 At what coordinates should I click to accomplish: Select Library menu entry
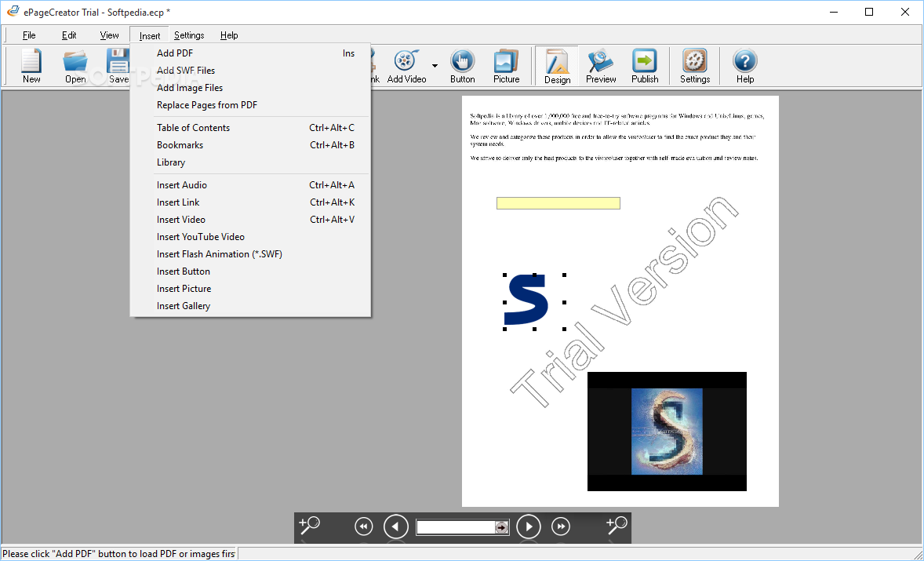pyautogui.click(x=250, y=162)
